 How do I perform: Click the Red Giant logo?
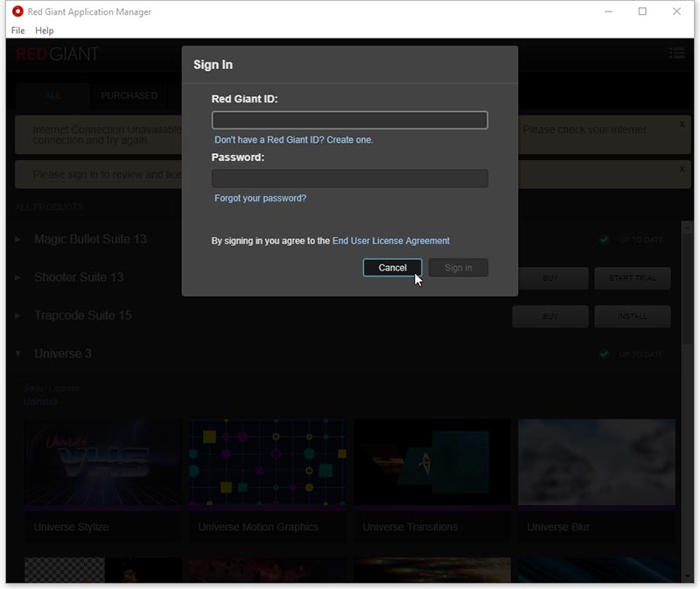pyautogui.click(x=57, y=54)
